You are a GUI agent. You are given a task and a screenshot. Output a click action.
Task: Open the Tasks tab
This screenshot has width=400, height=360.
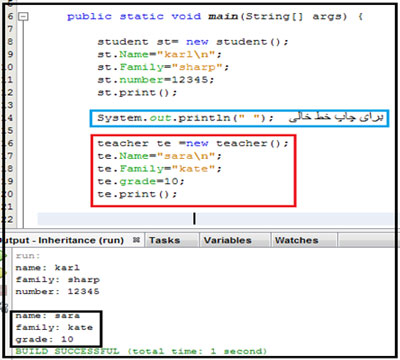[165, 240]
